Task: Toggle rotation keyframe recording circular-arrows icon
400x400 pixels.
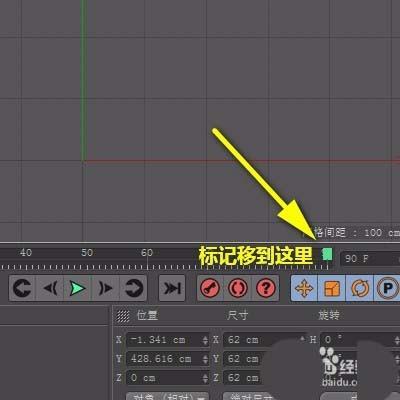Action: tap(360, 288)
